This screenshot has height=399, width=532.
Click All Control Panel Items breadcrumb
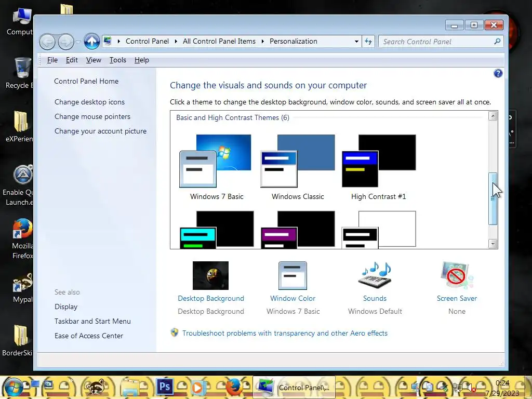(219, 42)
